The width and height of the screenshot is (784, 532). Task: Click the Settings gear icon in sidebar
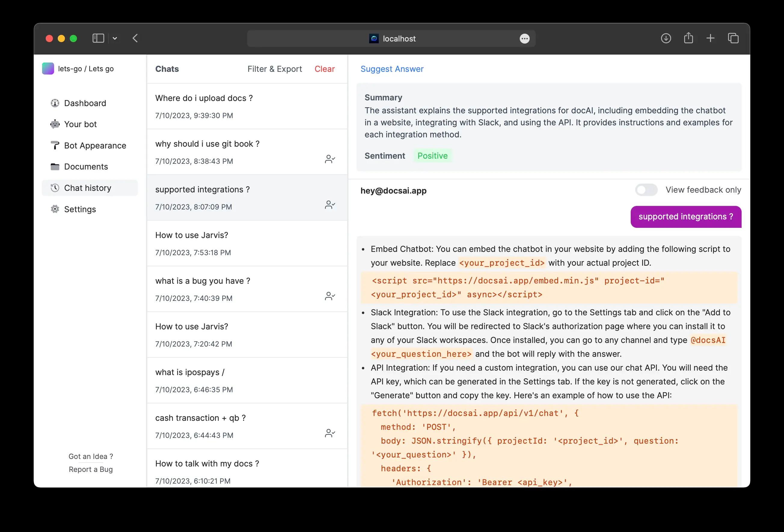(x=55, y=209)
